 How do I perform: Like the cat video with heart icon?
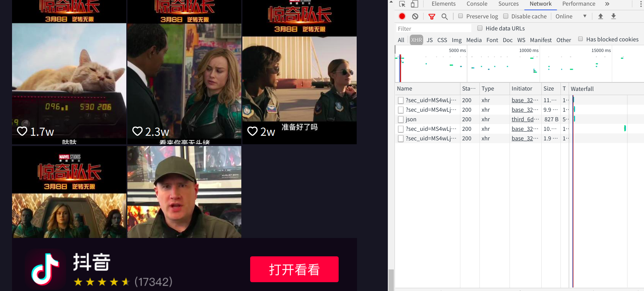22,132
